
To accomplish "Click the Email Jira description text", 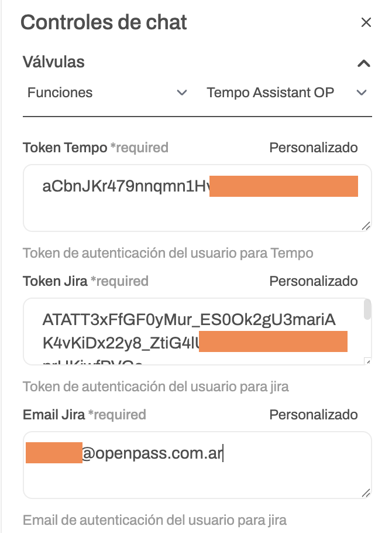I will (154, 520).
